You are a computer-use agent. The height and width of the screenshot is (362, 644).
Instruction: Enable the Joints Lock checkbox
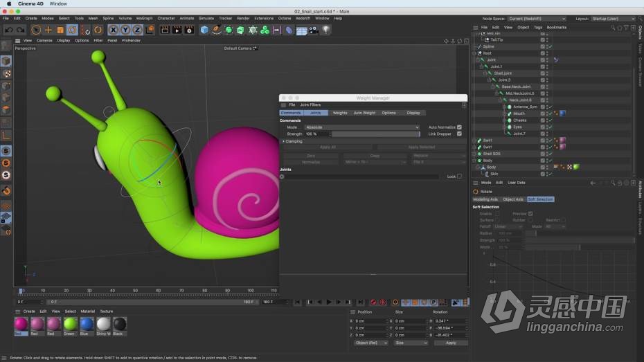(x=459, y=177)
